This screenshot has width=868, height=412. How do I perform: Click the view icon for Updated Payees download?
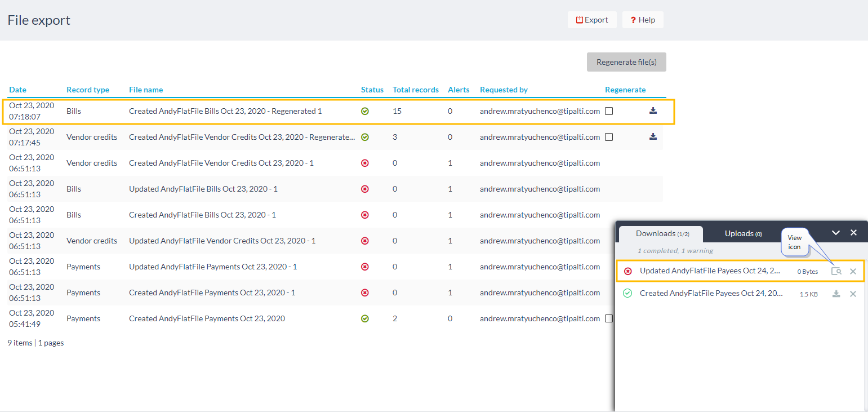click(836, 271)
